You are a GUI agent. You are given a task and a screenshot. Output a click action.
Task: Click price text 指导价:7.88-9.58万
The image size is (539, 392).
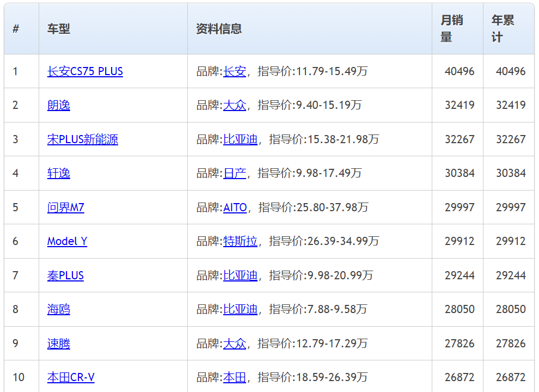point(318,309)
